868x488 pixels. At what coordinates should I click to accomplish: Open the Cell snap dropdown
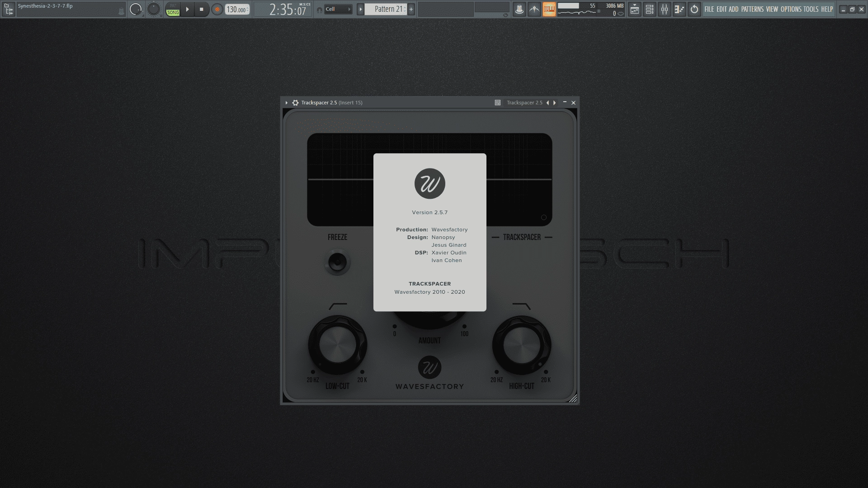pos(338,9)
